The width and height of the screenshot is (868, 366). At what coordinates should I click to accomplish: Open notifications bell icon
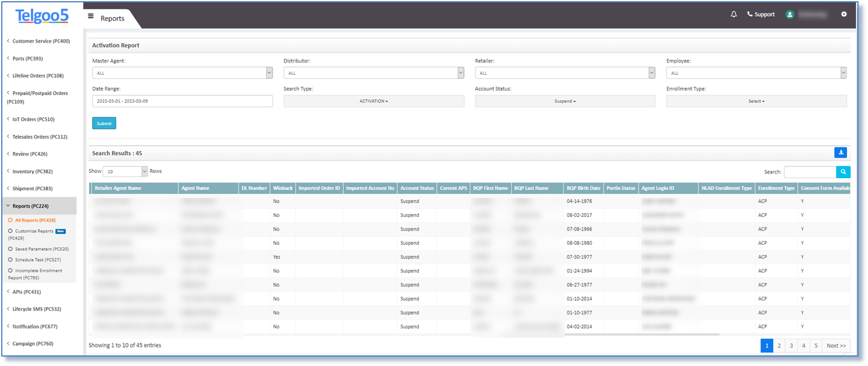(734, 14)
